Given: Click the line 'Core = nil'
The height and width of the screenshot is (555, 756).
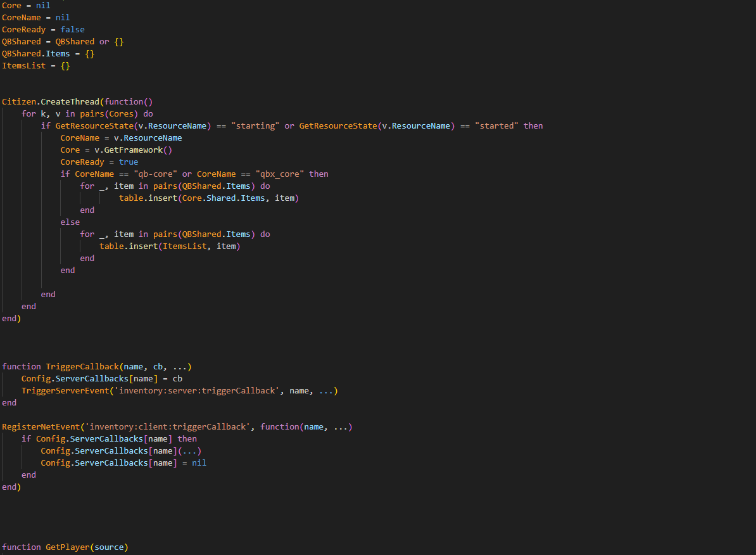Looking at the screenshot, I should pyautogui.click(x=26, y=5).
